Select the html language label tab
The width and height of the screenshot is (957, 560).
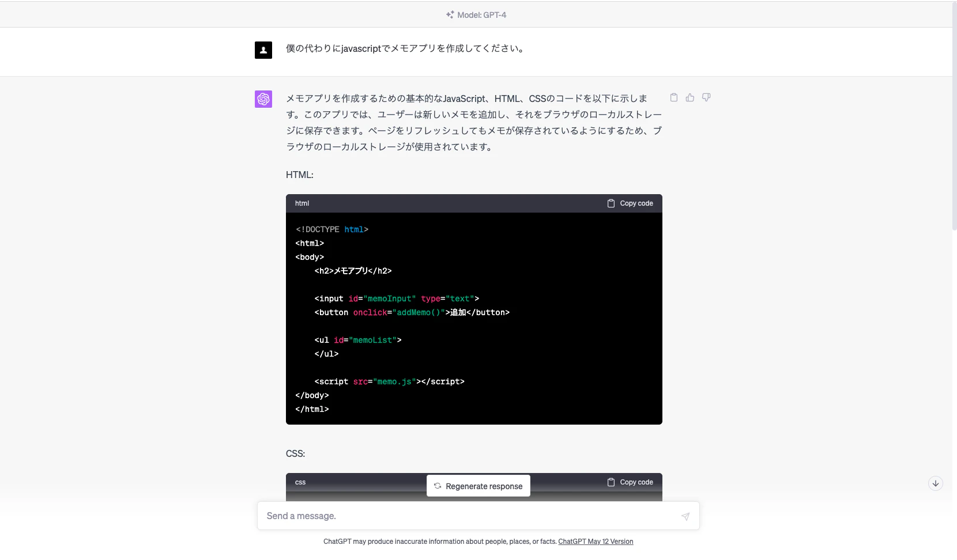(x=302, y=203)
